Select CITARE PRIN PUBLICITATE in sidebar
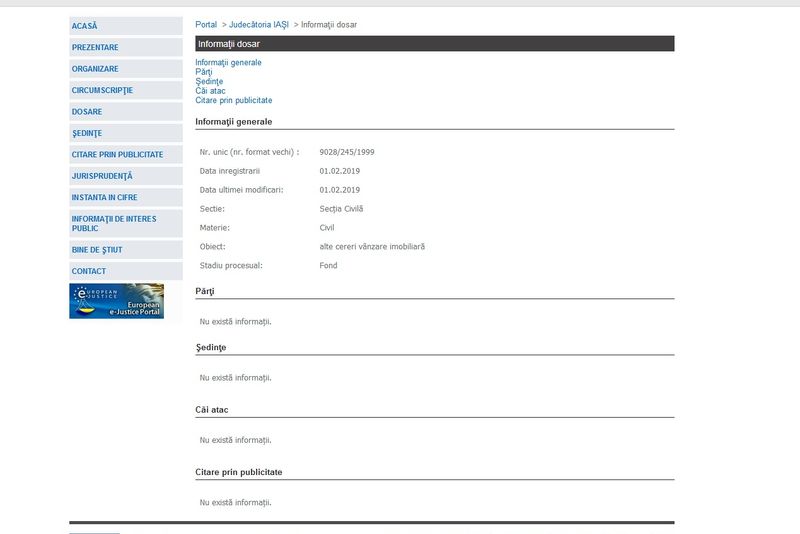The width and height of the screenshot is (800, 534). coord(117,155)
